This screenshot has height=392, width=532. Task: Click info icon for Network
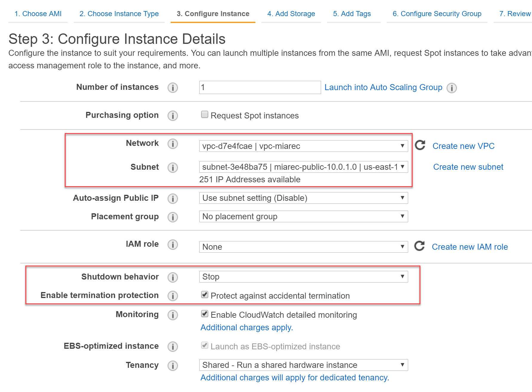[x=173, y=144]
